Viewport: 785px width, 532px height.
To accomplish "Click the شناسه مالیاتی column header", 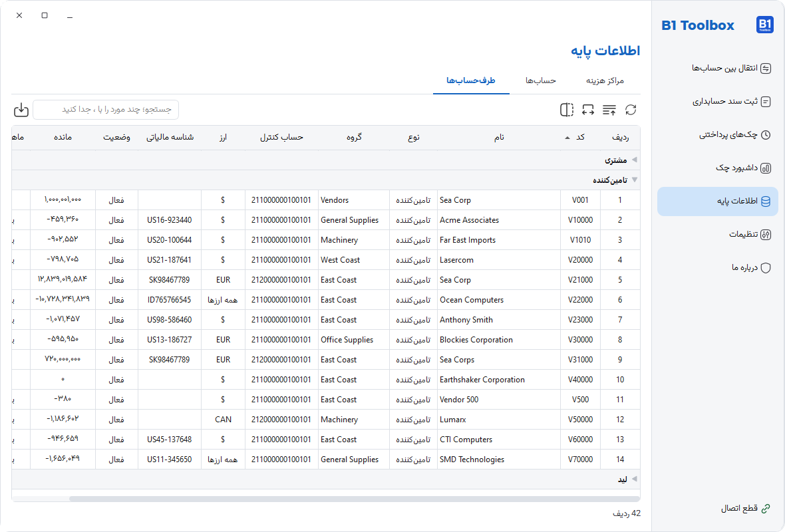I will 170,137.
